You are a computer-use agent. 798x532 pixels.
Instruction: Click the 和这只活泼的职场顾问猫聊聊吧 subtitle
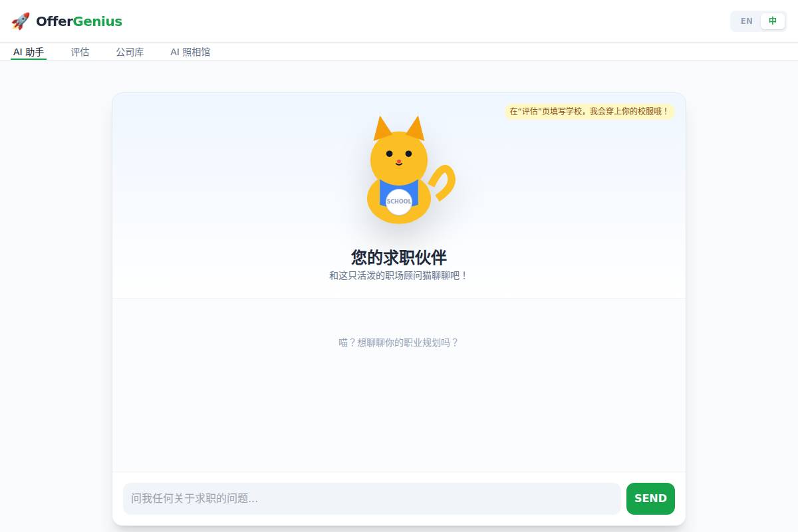399,275
